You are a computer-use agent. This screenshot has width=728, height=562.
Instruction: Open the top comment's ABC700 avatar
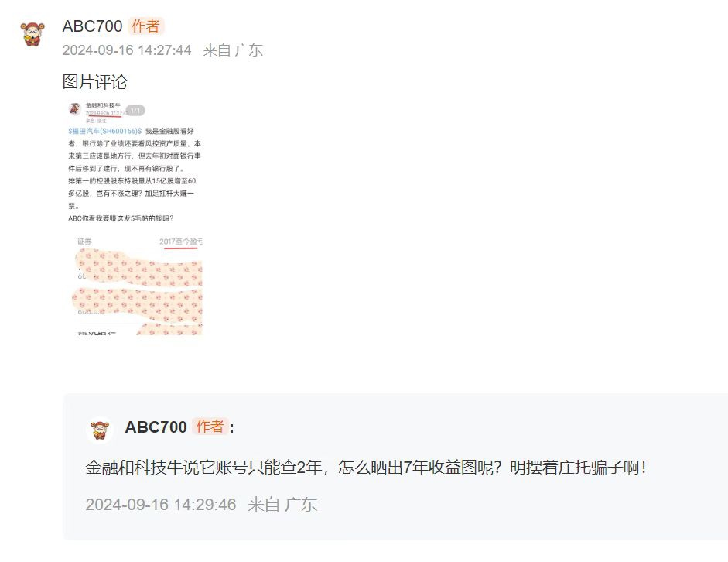click(32, 34)
